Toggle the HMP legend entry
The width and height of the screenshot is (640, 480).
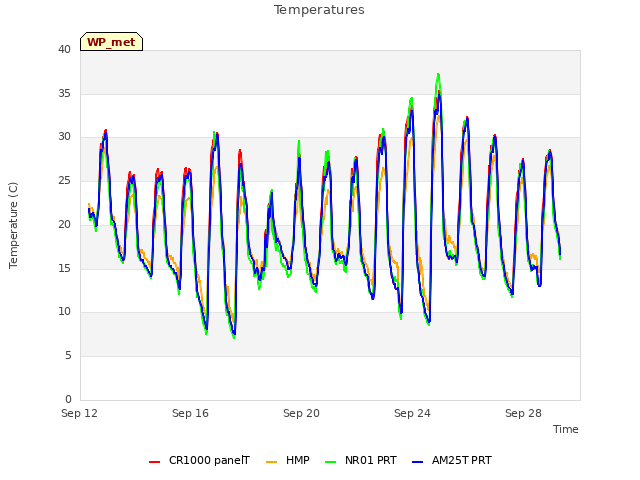(288, 461)
